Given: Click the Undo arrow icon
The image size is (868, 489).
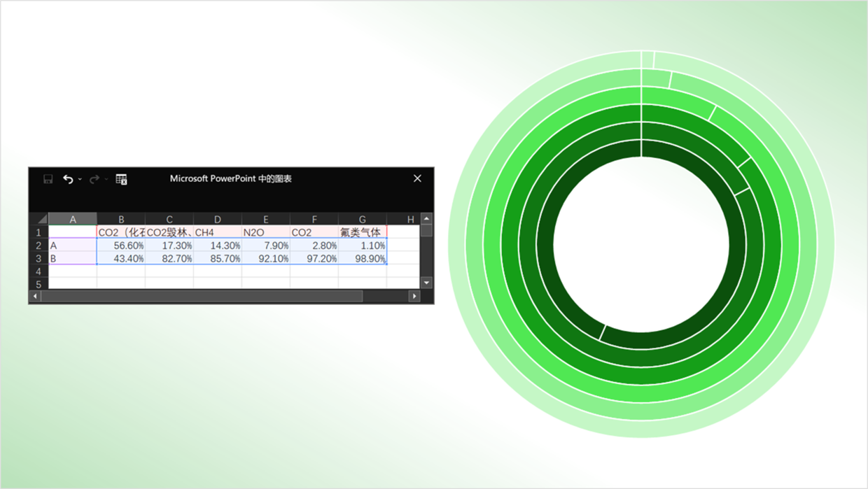Looking at the screenshot, I should pos(67,179).
